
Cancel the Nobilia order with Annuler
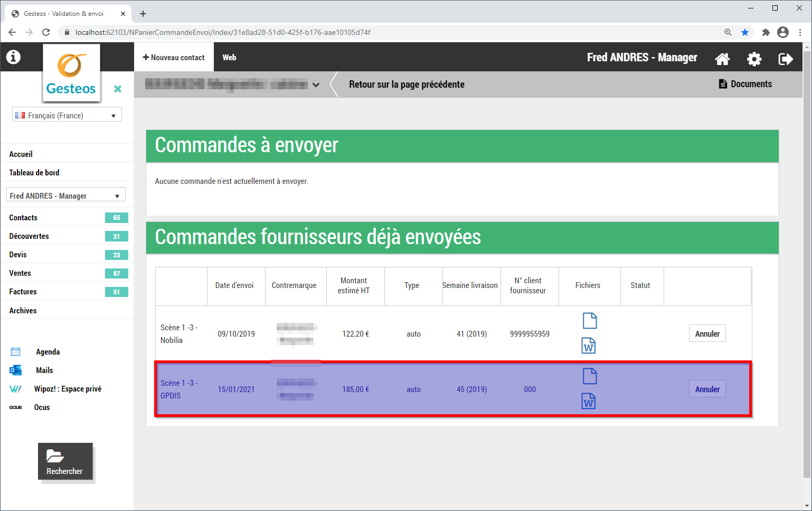point(707,333)
